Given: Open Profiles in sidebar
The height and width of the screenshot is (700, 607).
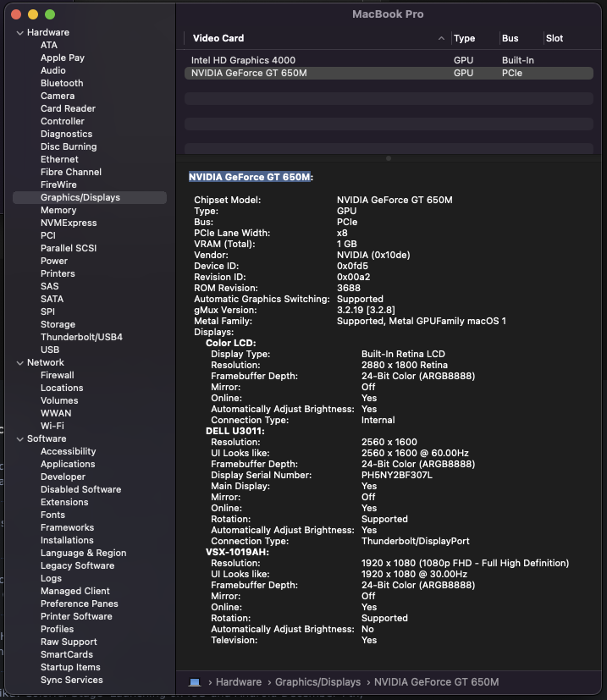Looking at the screenshot, I should [58, 630].
